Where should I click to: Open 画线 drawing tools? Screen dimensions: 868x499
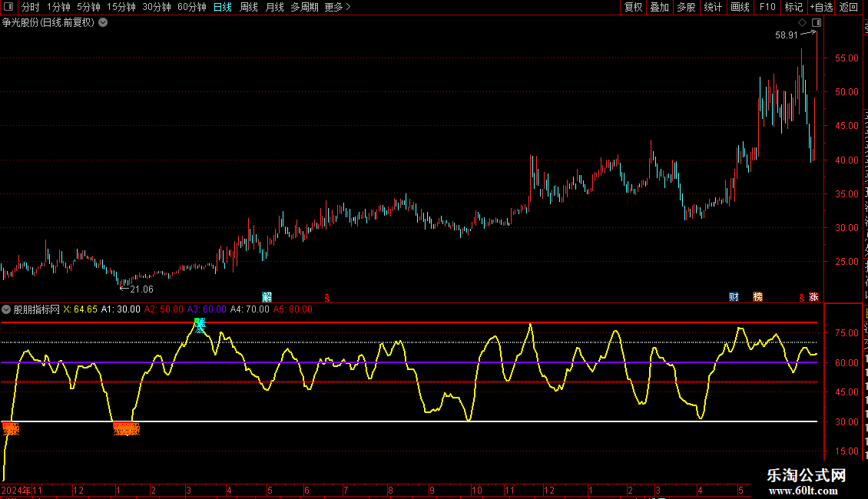click(x=740, y=7)
